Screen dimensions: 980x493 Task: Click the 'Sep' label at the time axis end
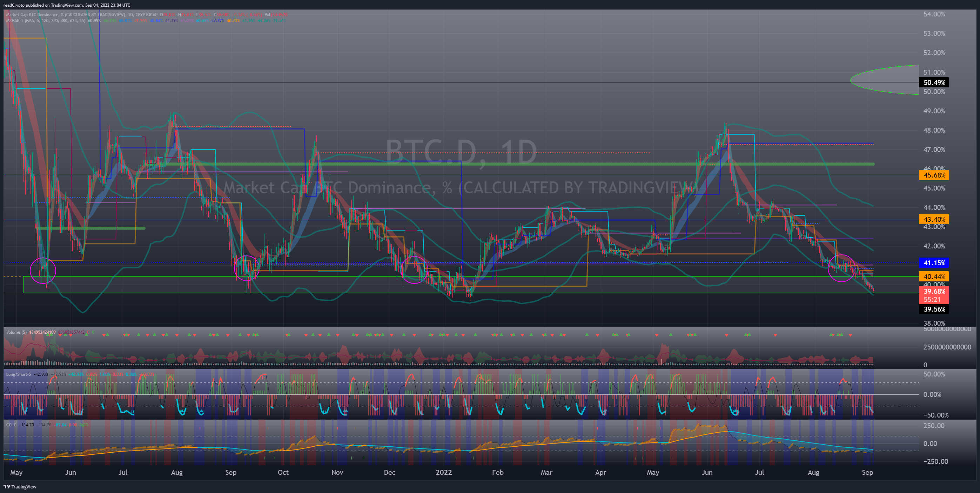click(867, 472)
